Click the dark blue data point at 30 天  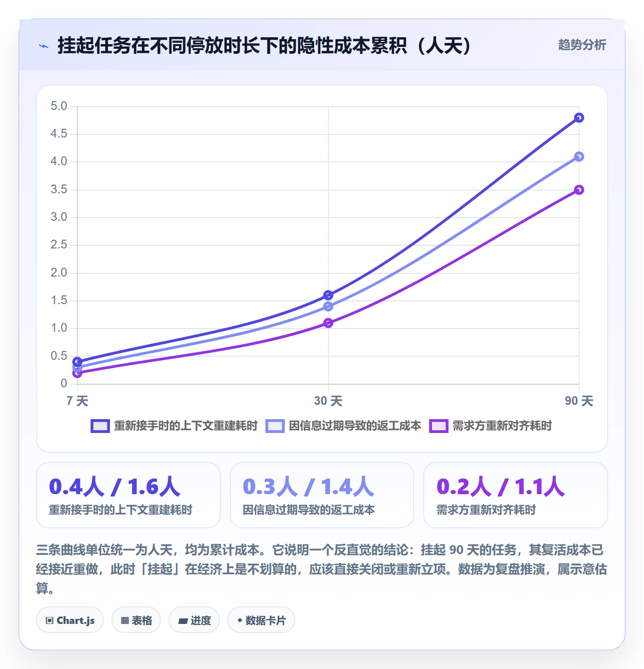click(x=328, y=295)
